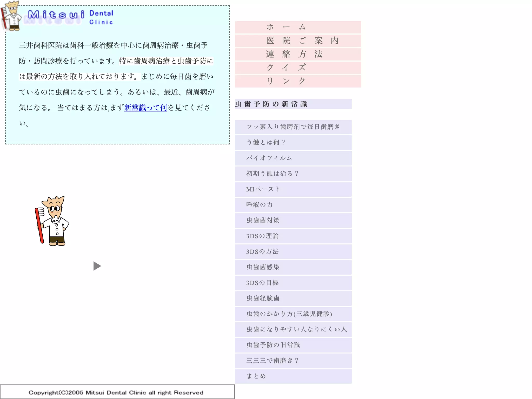Select the 虫歯予防の旧常識 entry
This screenshot has width=532, height=399.
(x=293, y=345)
